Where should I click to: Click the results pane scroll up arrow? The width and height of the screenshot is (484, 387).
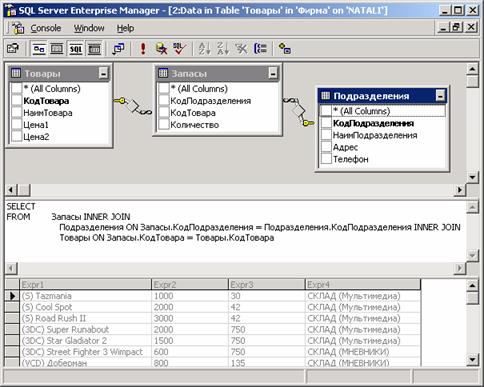point(472,286)
